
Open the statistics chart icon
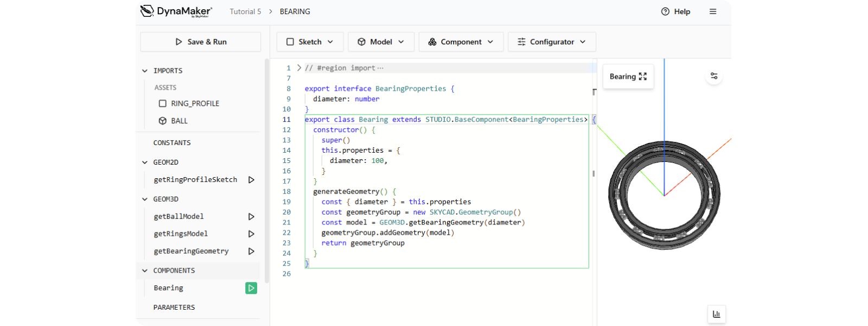pyautogui.click(x=716, y=314)
